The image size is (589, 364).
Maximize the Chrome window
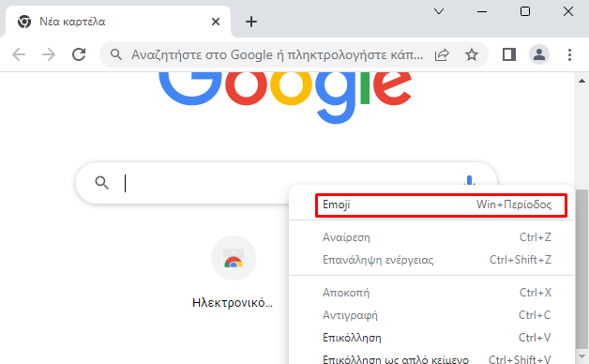pos(525,11)
